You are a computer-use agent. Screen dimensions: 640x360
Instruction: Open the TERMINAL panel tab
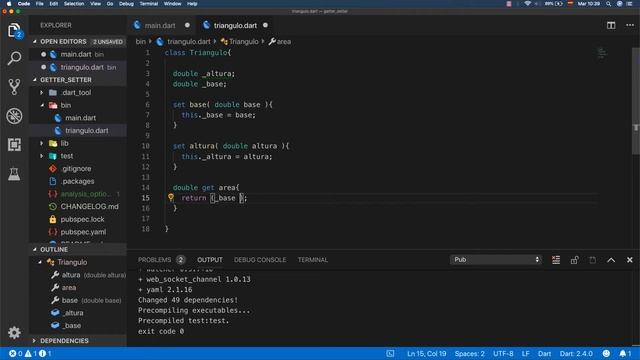coord(313,260)
